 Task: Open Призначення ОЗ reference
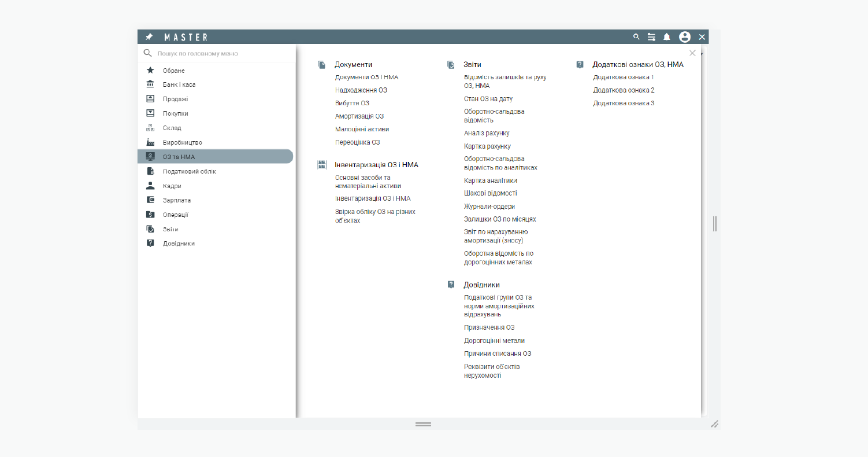pyautogui.click(x=489, y=327)
